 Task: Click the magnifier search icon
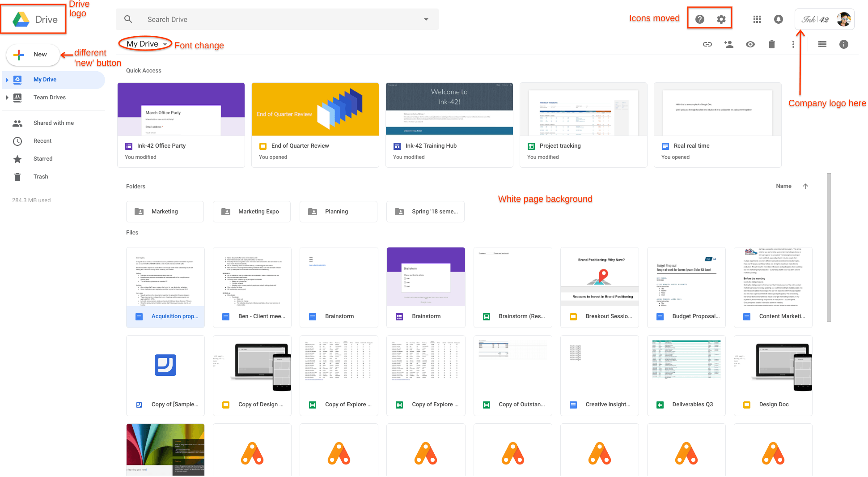coord(128,19)
